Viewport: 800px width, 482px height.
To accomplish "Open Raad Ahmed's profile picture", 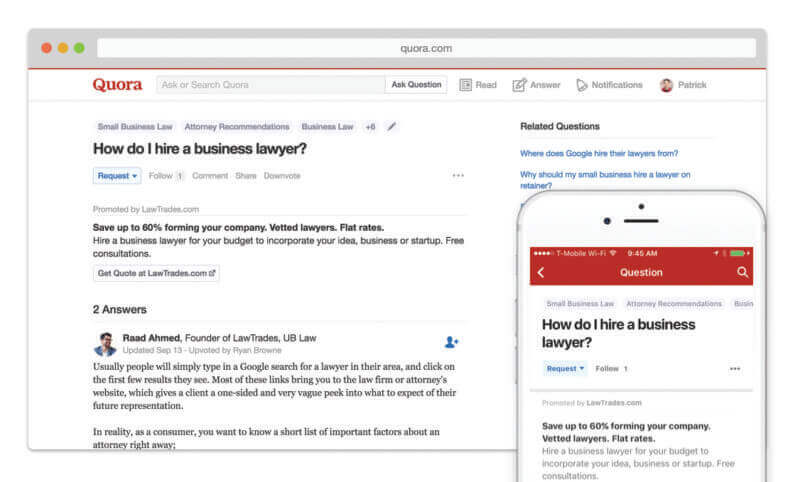I will [105, 344].
